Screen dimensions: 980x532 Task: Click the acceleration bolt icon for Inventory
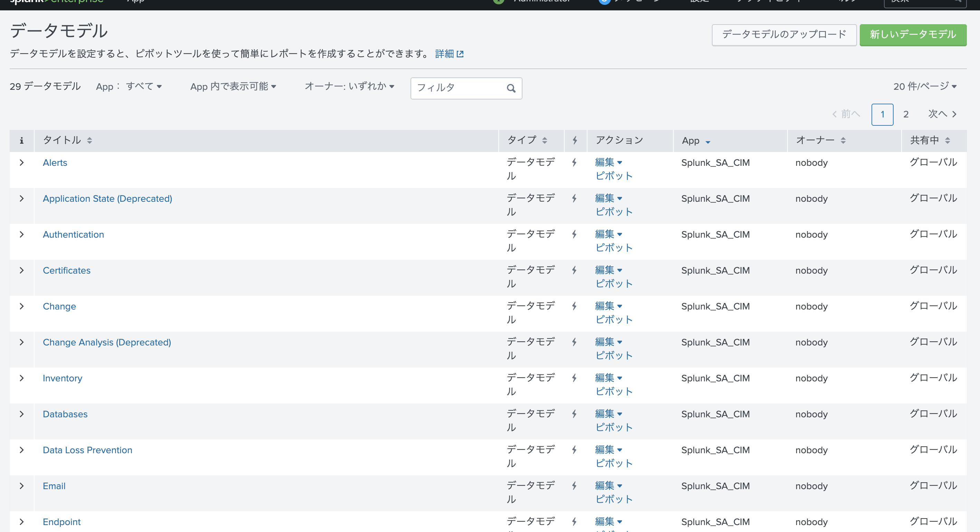574,378
